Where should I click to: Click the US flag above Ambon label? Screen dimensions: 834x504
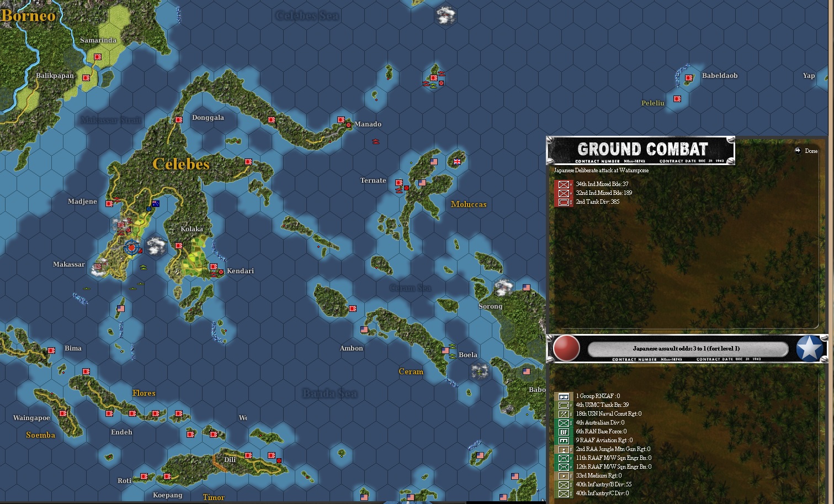[364, 330]
